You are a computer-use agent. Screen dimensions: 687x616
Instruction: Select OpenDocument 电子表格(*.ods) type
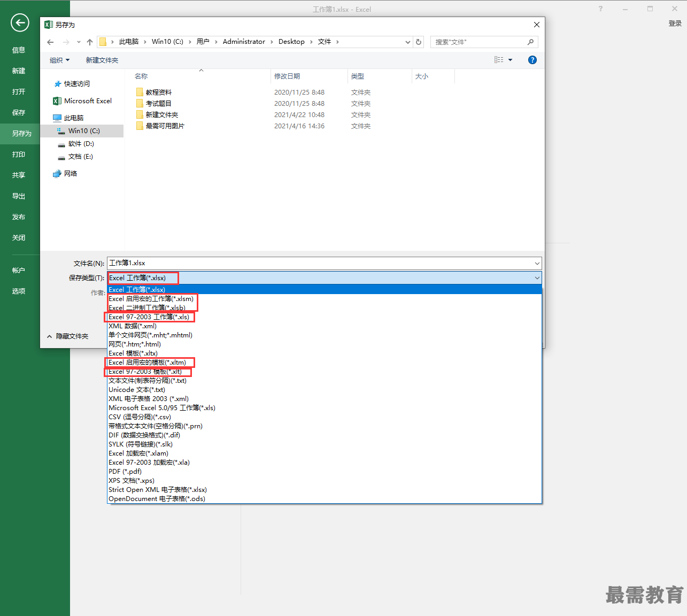(x=325, y=498)
